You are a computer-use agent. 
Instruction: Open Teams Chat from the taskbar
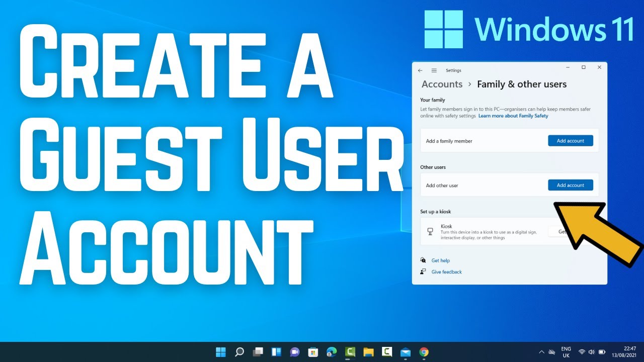click(x=295, y=352)
